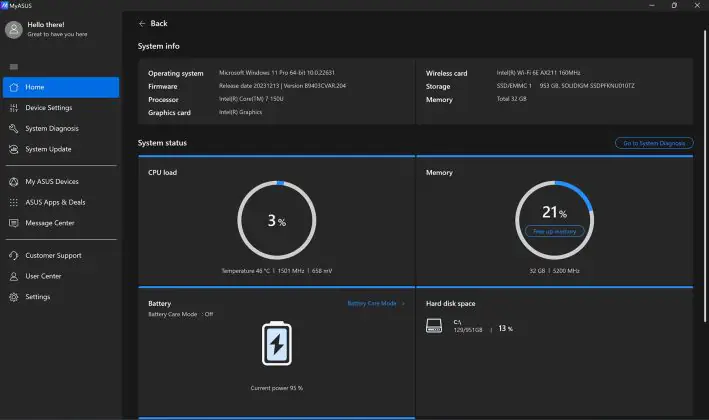Screen dimensions: 709x420
Task: Click the back arrow icon
Action: tap(142, 24)
